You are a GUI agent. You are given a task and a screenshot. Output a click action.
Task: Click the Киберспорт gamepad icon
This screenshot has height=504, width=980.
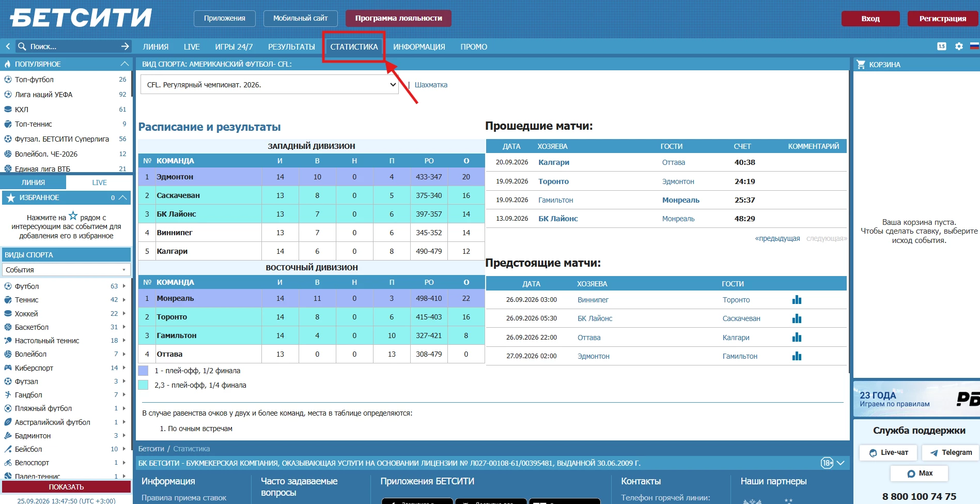point(8,368)
